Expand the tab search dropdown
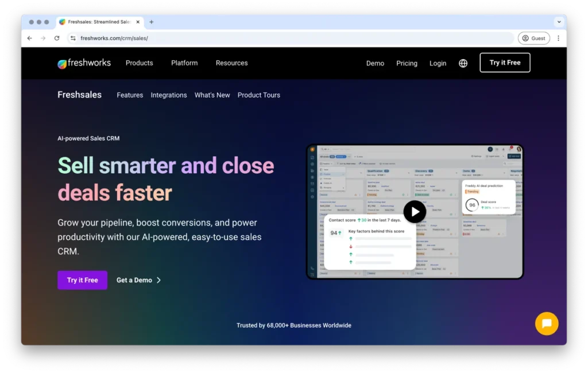The image size is (588, 373). click(559, 22)
